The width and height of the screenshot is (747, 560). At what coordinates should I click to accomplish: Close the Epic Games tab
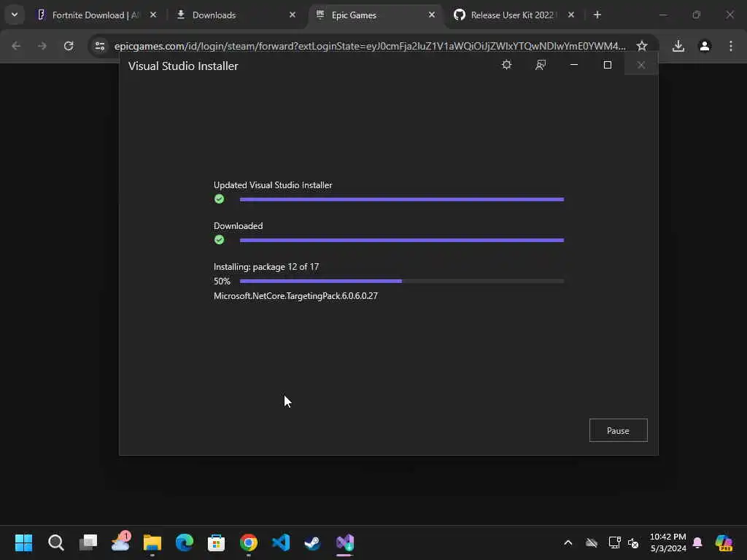point(432,15)
